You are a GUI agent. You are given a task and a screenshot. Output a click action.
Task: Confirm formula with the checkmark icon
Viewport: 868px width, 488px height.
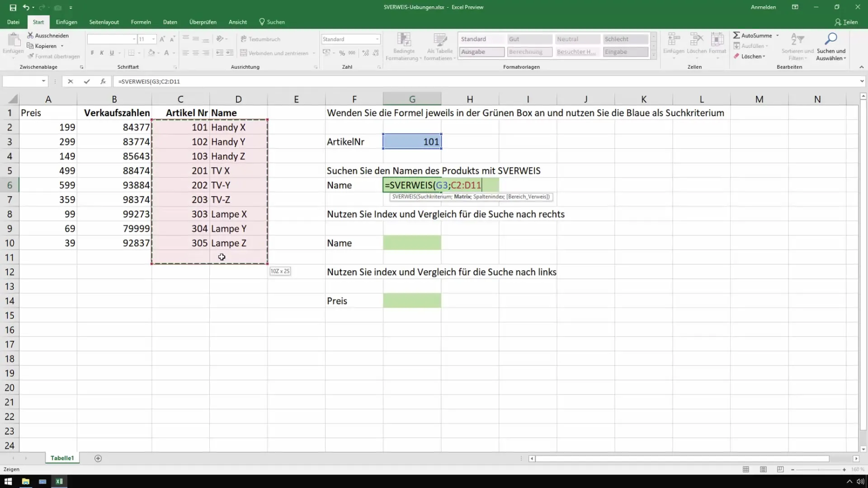point(86,81)
